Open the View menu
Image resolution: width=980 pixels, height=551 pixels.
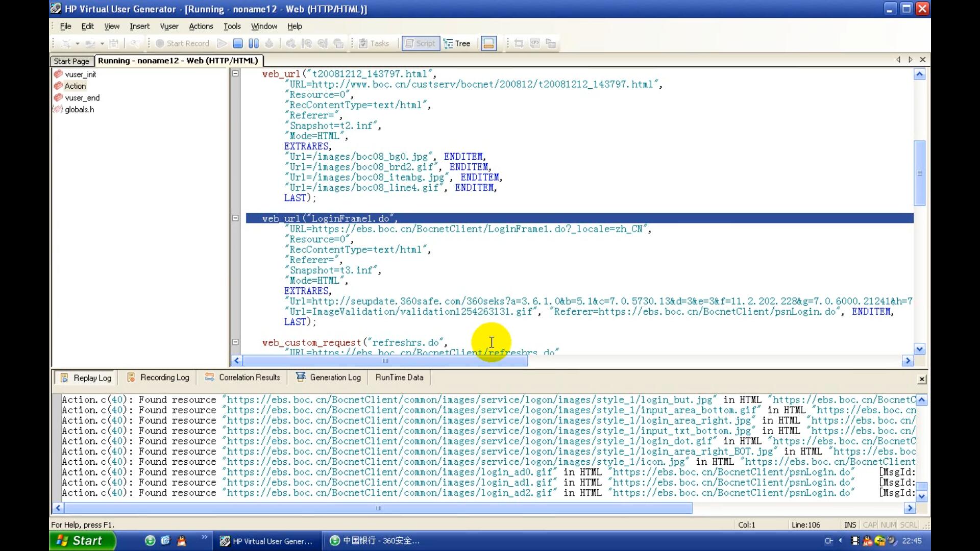pos(112,26)
